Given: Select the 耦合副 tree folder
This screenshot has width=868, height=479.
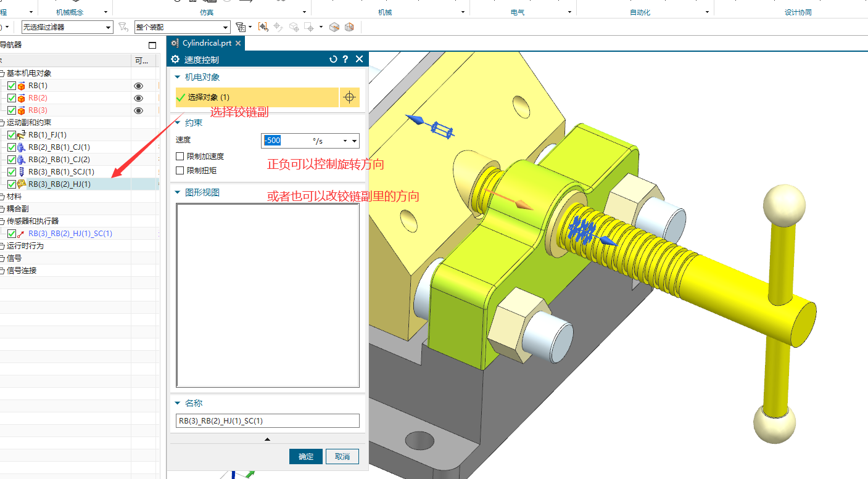Looking at the screenshot, I should click(18, 209).
